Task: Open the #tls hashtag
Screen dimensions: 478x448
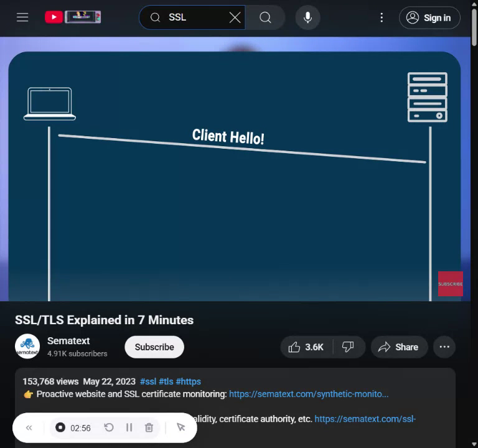Action: pyautogui.click(x=166, y=381)
